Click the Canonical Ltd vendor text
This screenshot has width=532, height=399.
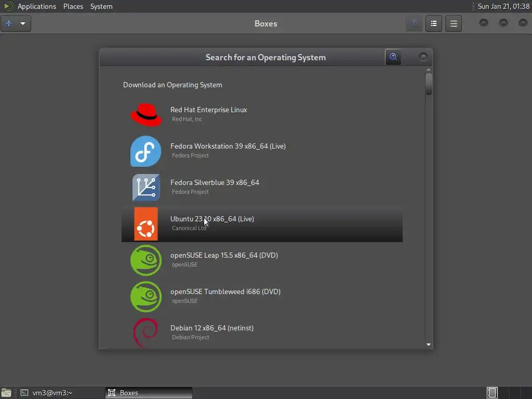(189, 229)
